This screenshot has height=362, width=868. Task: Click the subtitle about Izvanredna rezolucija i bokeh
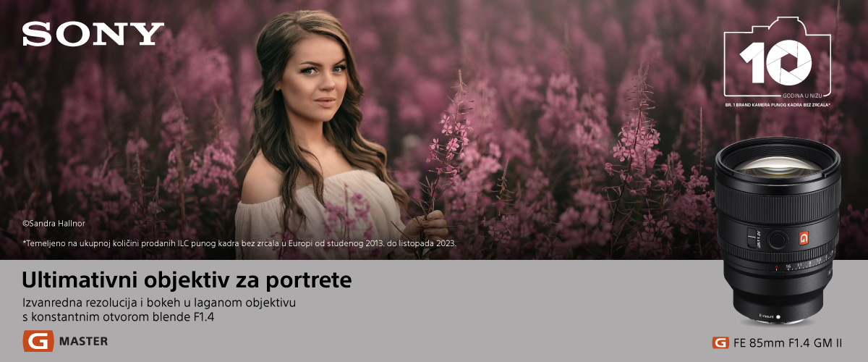[x=159, y=308]
